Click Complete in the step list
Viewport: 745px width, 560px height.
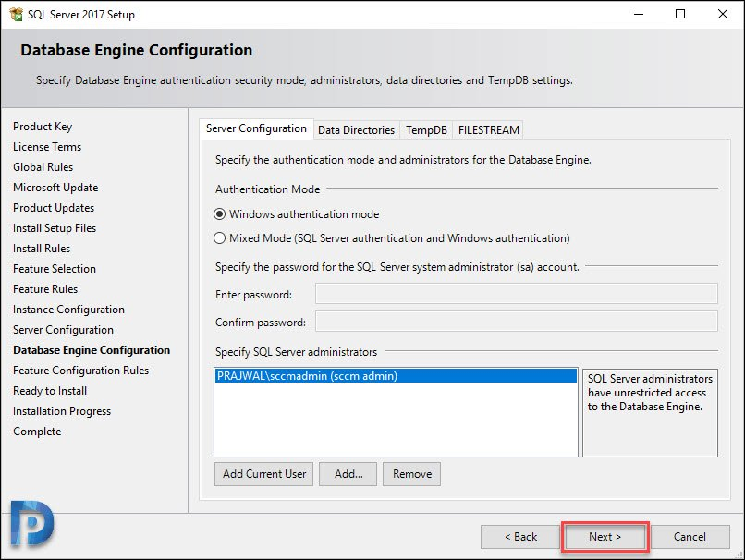(x=37, y=432)
